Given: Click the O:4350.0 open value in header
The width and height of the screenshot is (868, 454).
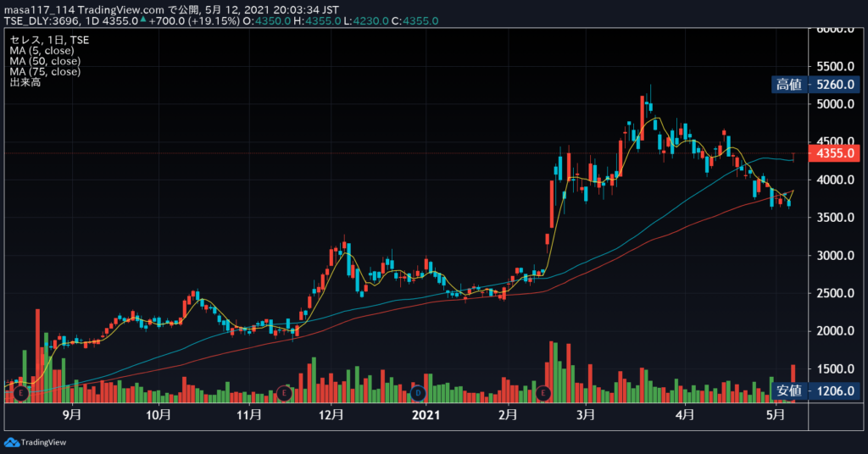Looking at the screenshot, I should [x=267, y=21].
